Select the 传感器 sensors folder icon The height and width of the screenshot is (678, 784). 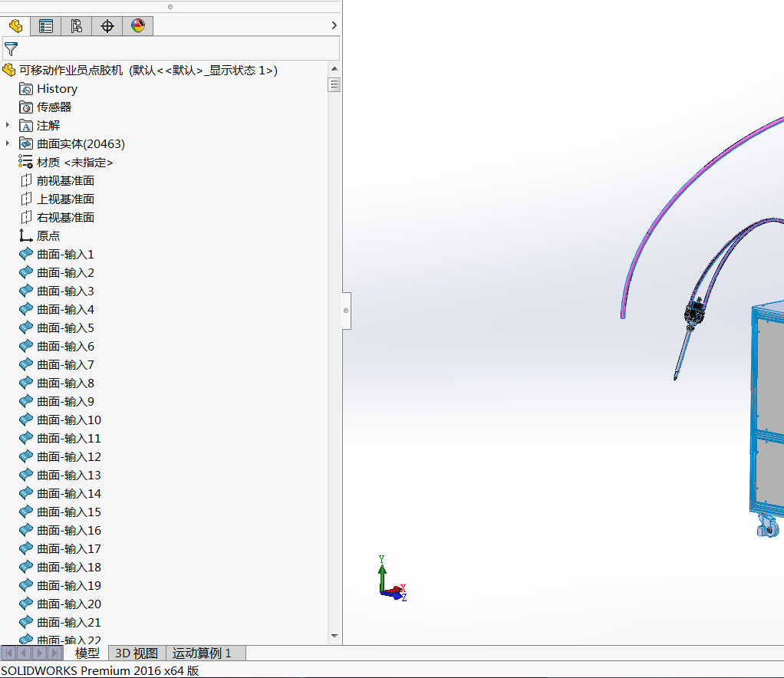point(26,107)
